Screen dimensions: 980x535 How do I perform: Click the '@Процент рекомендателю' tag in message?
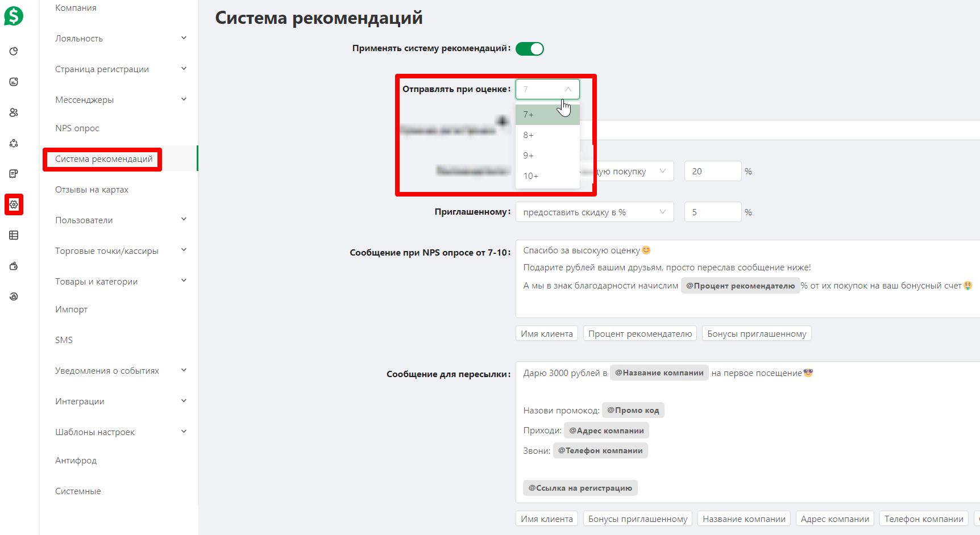[740, 286]
